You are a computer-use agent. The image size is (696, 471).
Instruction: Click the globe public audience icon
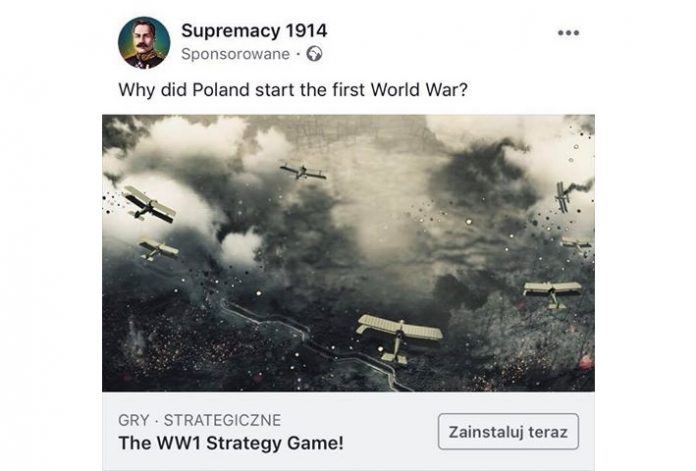(x=314, y=54)
